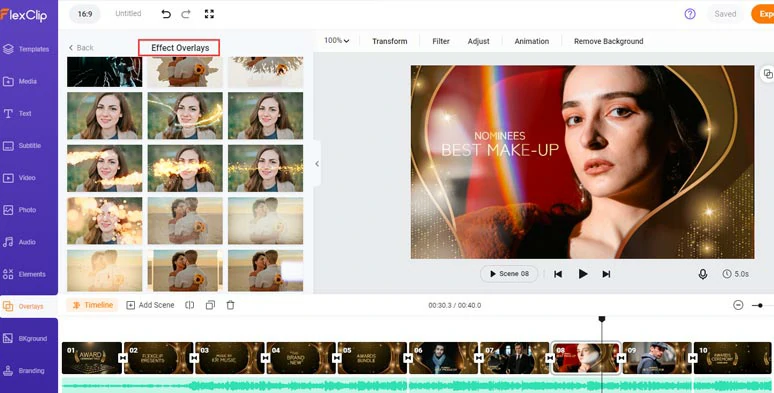
Task: Click the 00:30.3 / 00:40.0 time display
Action: [x=455, y=306]
